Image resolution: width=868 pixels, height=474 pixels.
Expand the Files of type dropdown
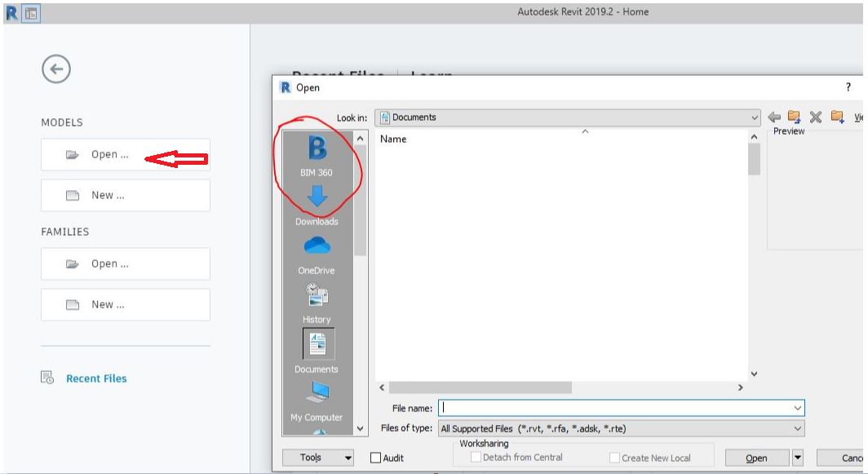(797, 427)
